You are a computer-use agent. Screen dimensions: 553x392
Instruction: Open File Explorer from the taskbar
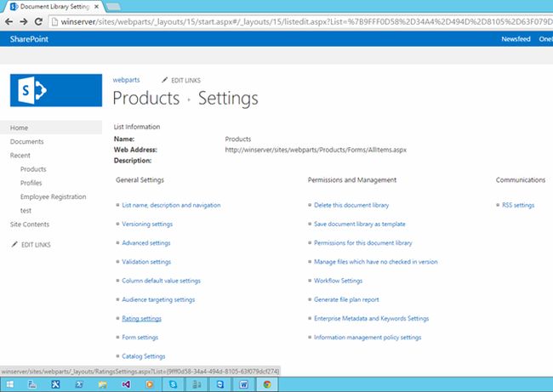click(x=103, y=384)
